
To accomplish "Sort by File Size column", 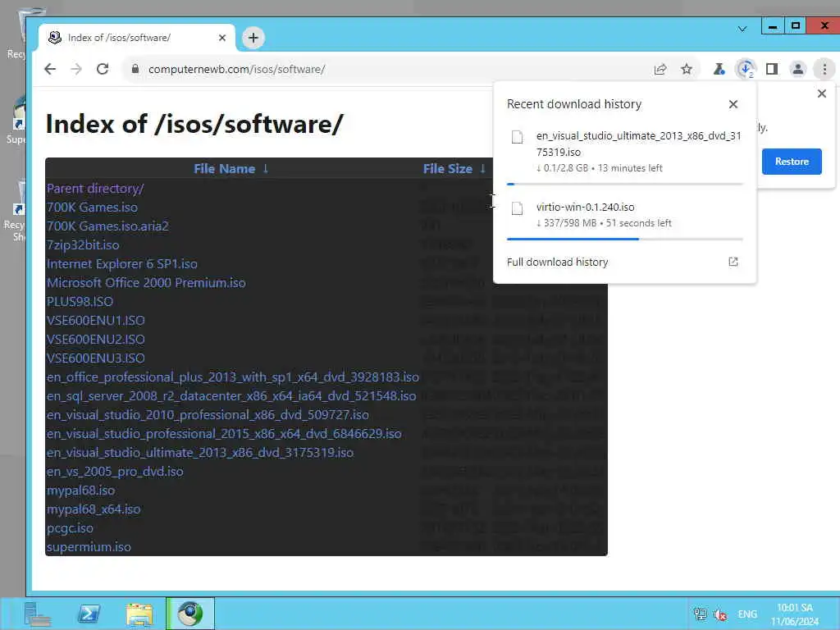I will click(448, 169).
